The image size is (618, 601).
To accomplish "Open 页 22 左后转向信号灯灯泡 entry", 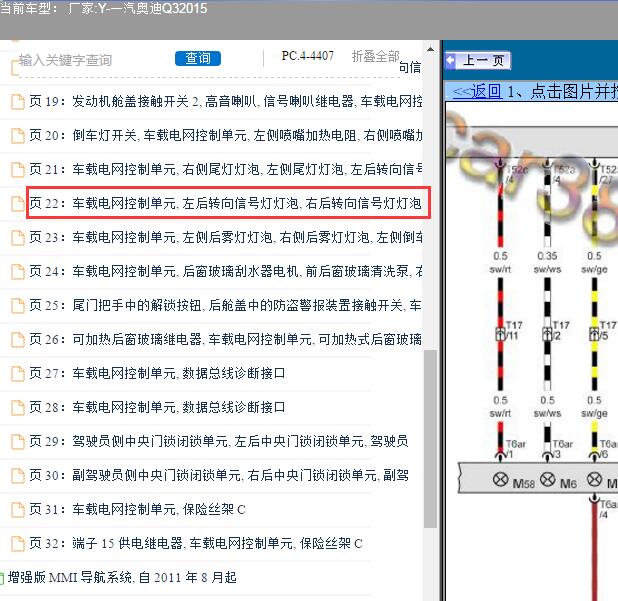I will point(225,203).
